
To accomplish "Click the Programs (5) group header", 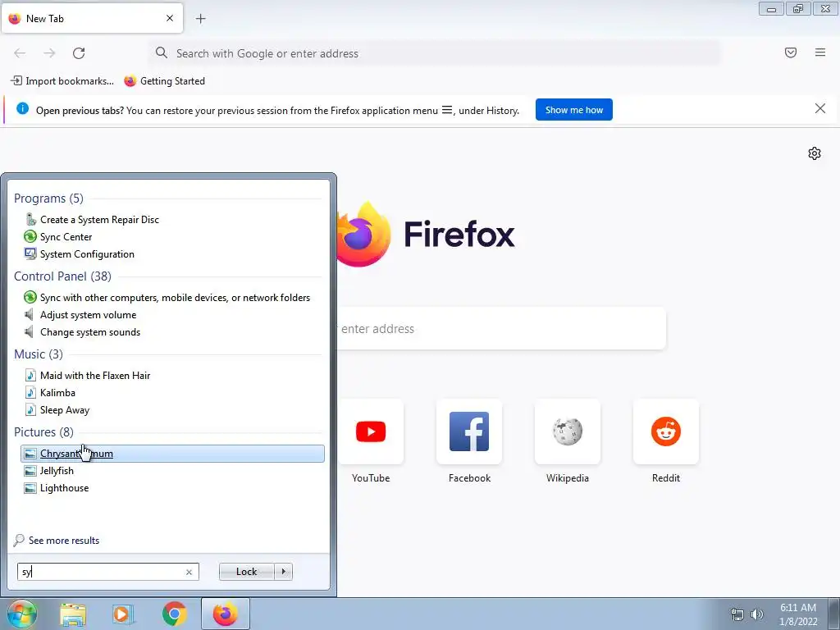I will [48, 199].
